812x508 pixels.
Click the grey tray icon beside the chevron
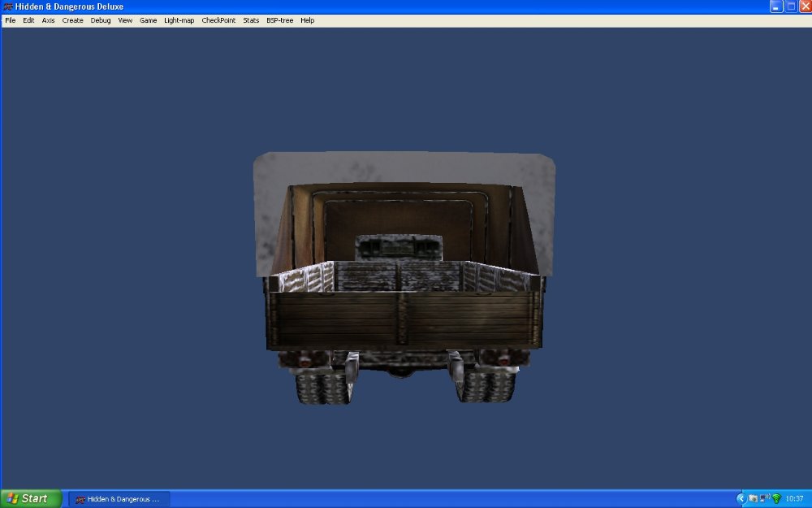tap(753, 499)
